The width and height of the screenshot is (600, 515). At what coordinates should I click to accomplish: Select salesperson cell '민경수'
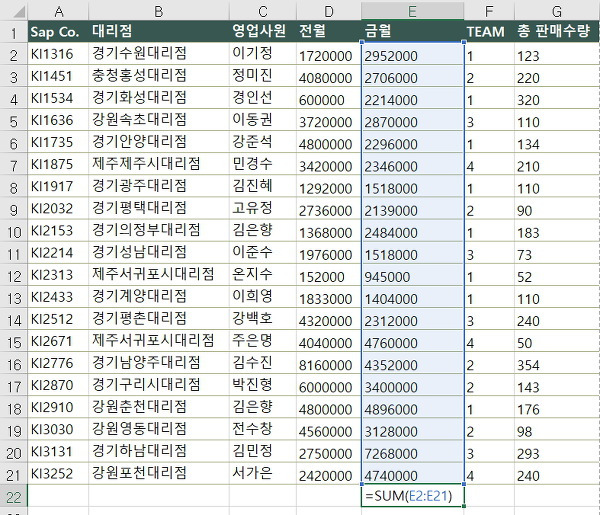point(263,165)
